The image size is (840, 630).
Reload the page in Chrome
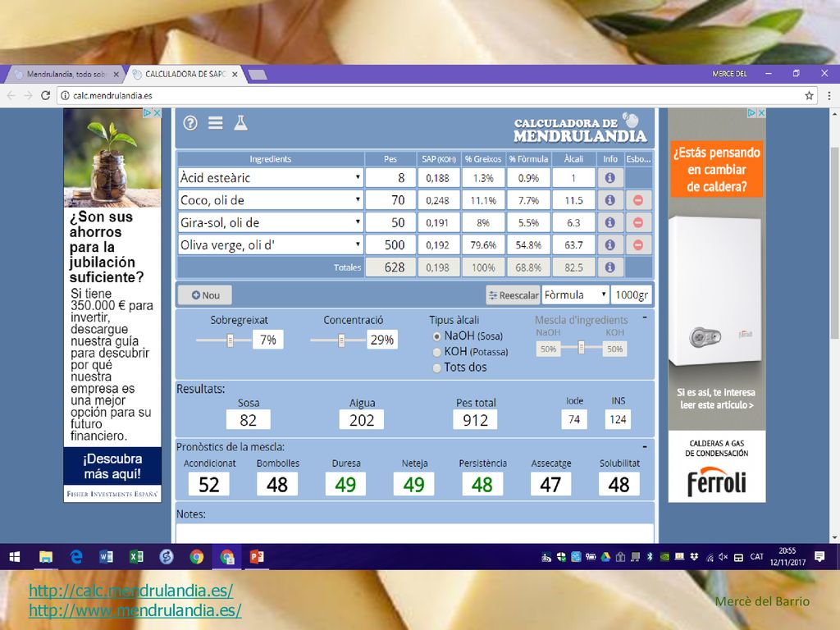46,95
